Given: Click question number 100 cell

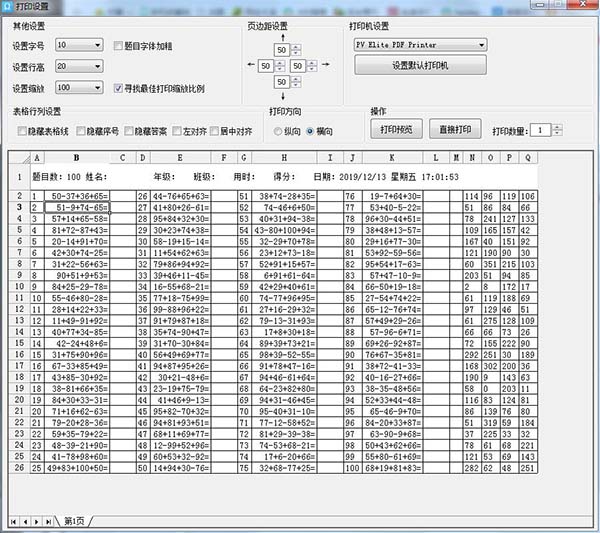Looking at the screenshot, I should [x=352, y=468].
